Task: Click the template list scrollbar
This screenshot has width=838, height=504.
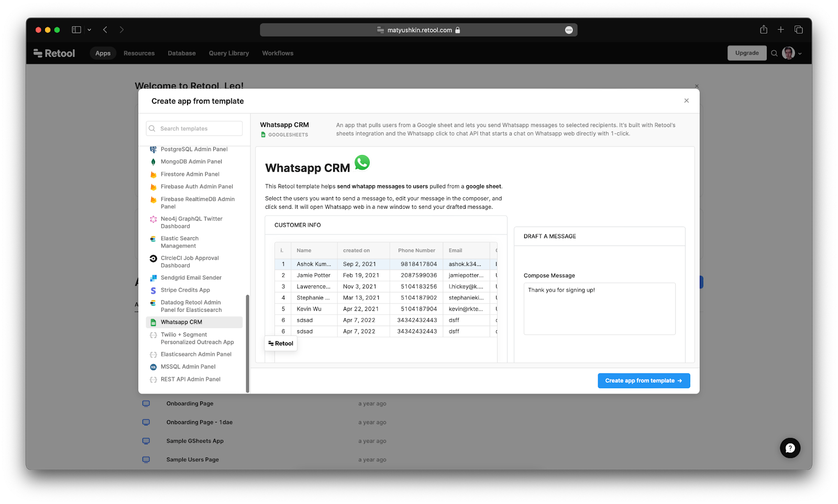Action: click(x=247, y=343)
